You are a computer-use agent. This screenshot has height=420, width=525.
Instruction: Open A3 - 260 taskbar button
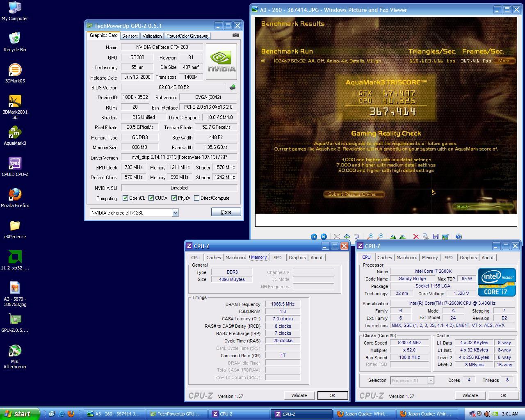pyautogui.click(x=115, y=414)
